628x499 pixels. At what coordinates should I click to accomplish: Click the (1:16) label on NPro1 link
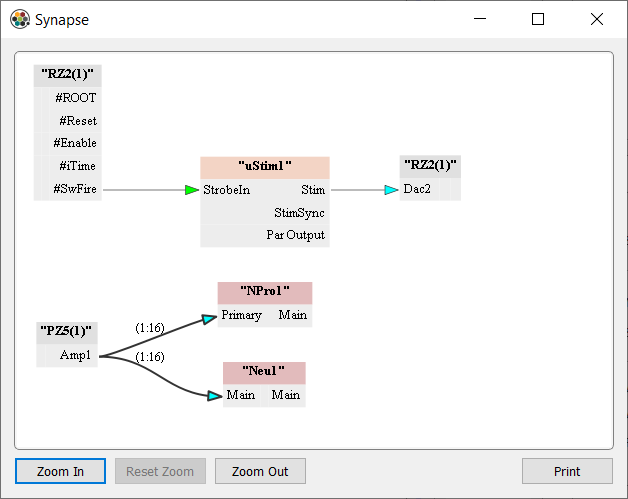click(x=150, y=328)
